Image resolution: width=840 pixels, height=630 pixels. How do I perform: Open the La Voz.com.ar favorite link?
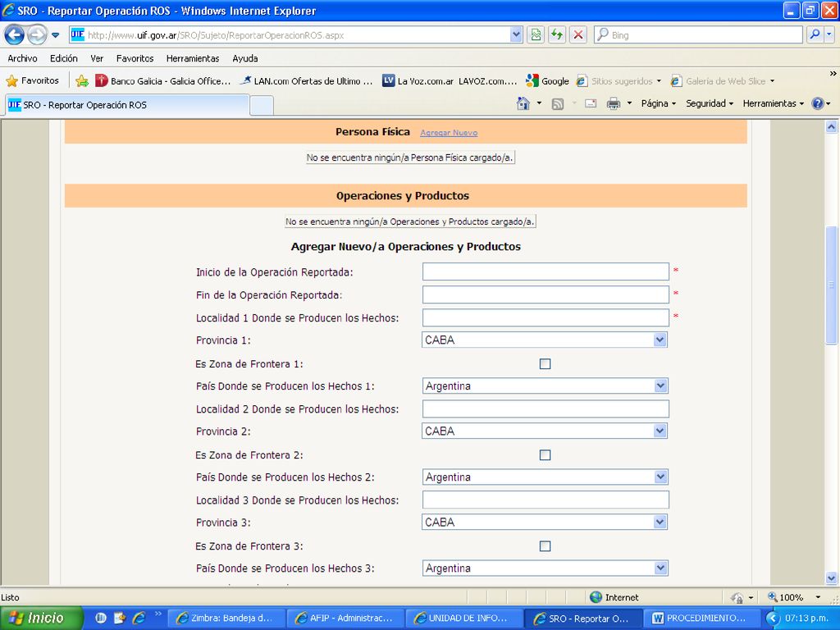[x=450, y=81]
